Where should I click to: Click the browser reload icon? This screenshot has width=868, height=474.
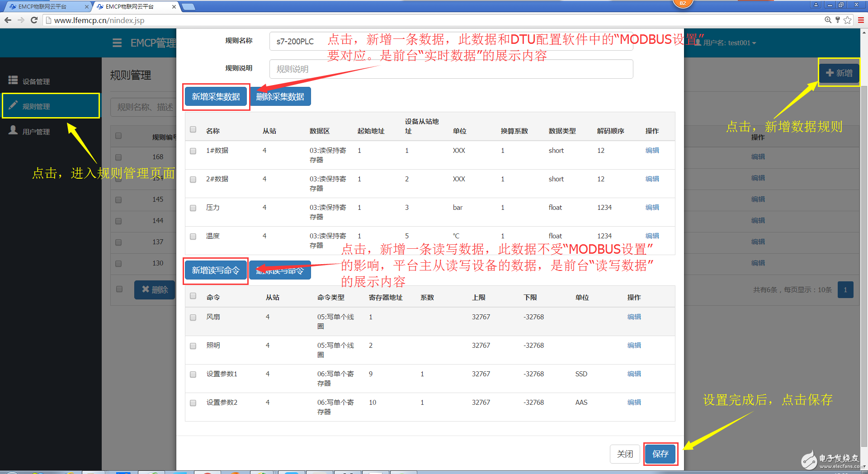(34, 20)
